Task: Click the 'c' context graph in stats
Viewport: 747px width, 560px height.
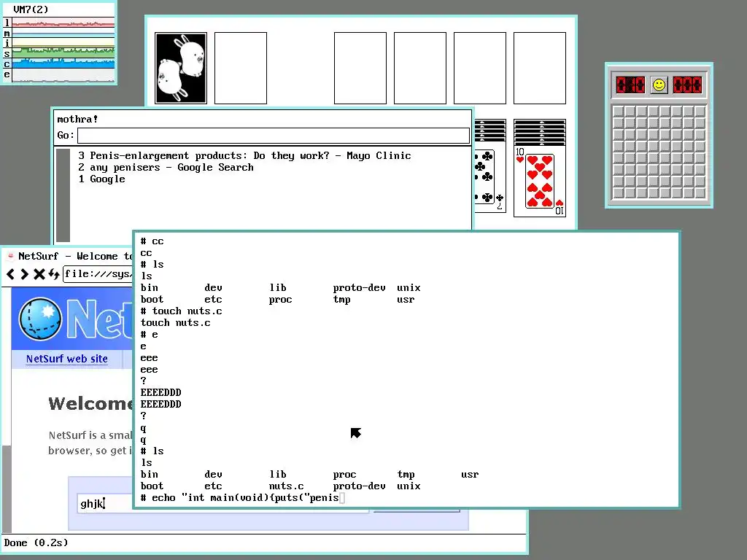Action: [x=63, y=64]
